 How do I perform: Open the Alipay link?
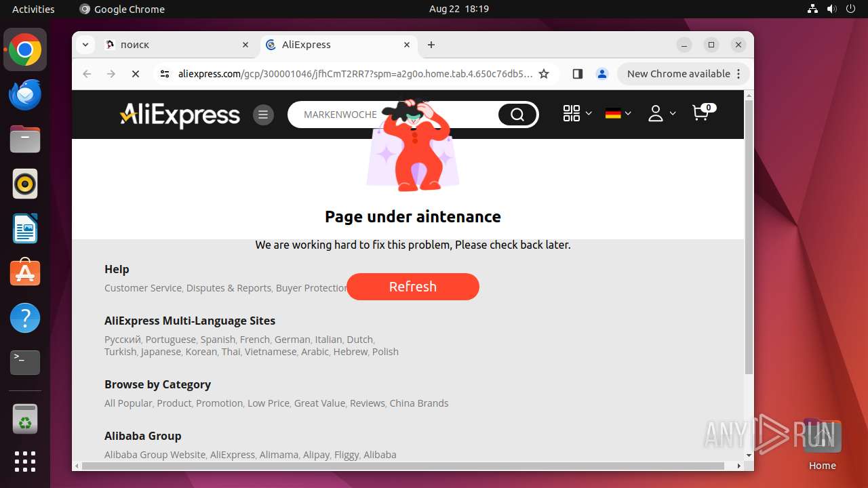click(316, 455)
